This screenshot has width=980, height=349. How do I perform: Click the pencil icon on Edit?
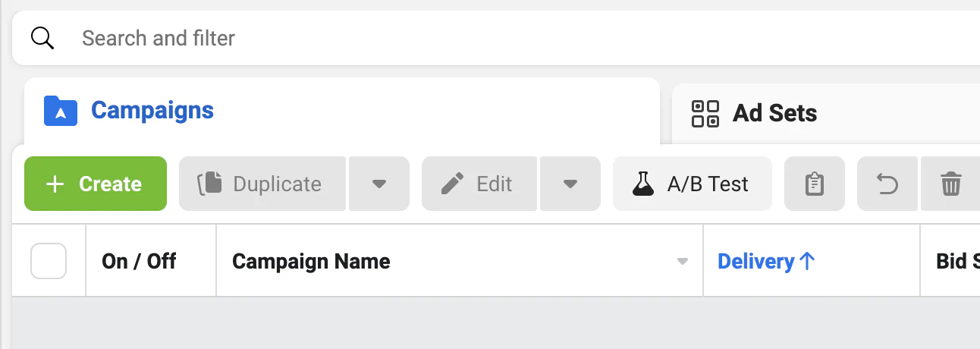(452, 184)
